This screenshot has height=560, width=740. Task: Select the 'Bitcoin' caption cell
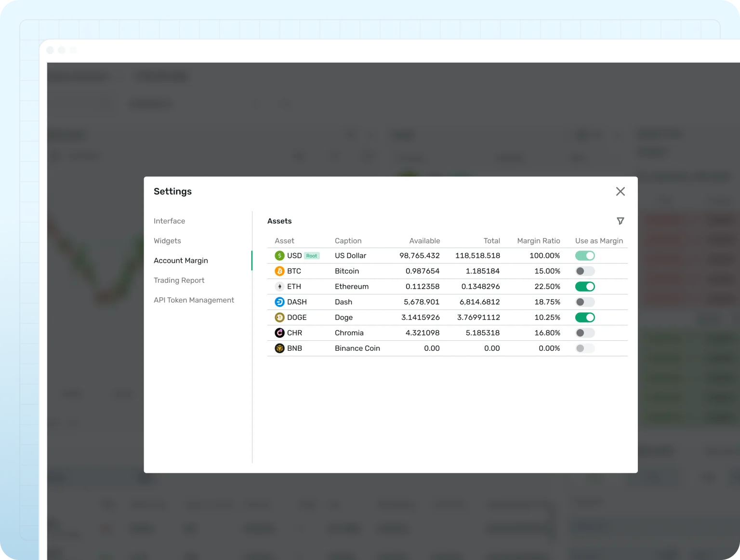click(x=347, y=271)
